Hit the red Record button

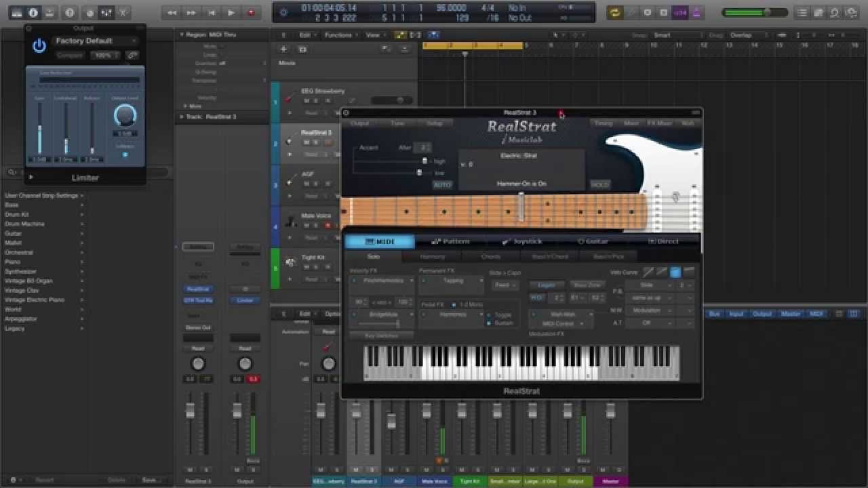pos(251,12)
